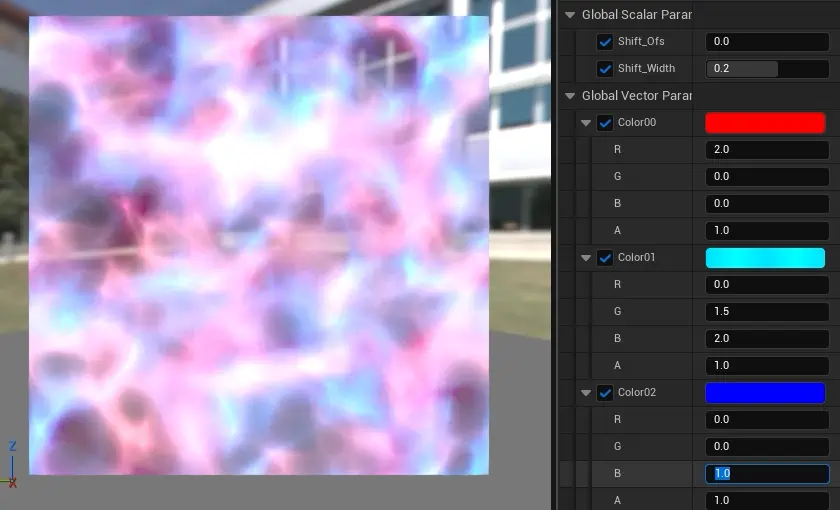Uncheck the Shift_Ofs parameter override
Viewport: 840px width, 510px height.
605,42
